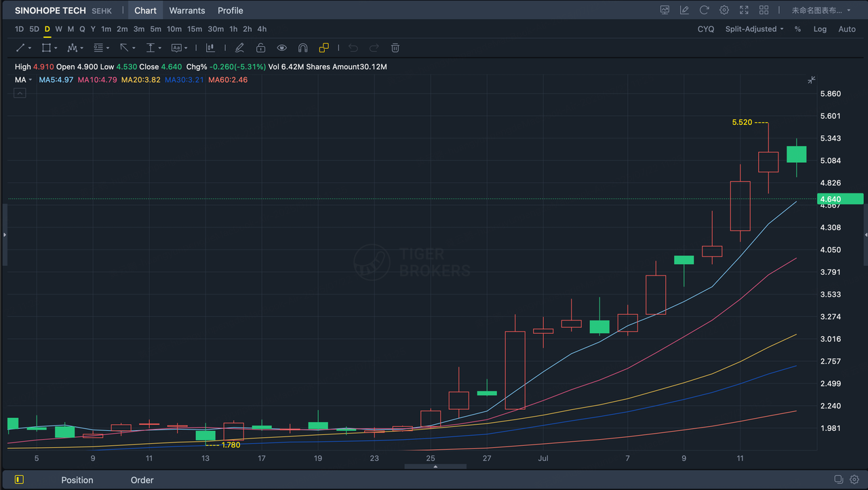Open the bar chart indicator icon

tap(210, 48)
